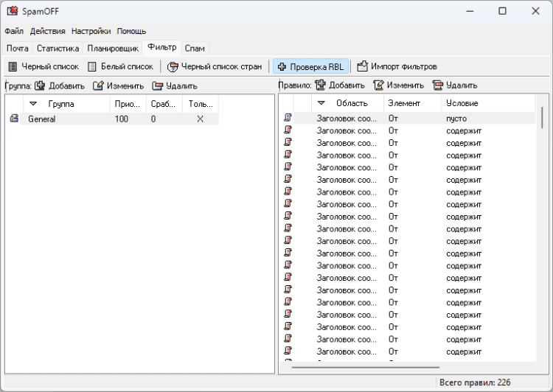
Task: Click the Сраб... column header
Action: click(x=164, y=104)
